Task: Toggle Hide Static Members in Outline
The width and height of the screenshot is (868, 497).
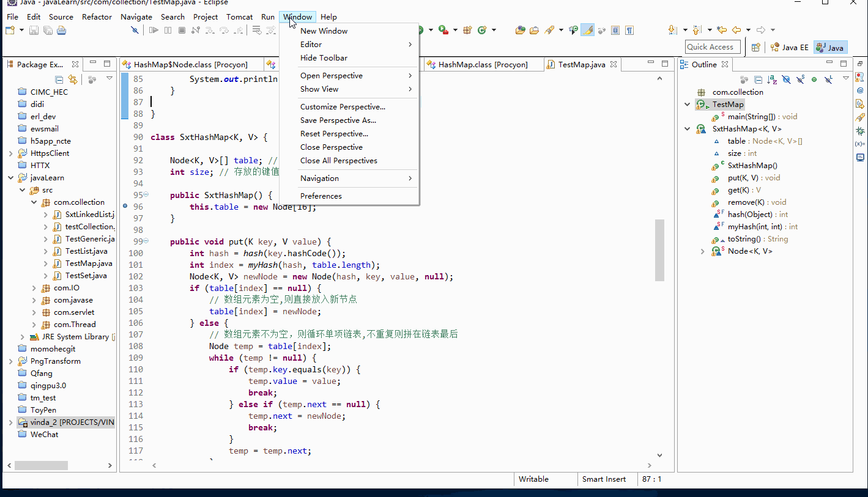Action: click(x=801, y=79)
